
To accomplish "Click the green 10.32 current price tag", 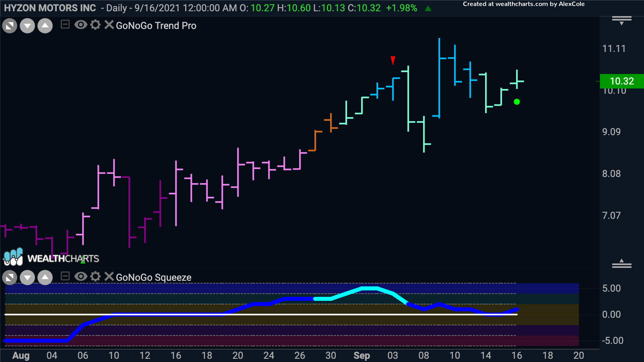I will (622, 81).
